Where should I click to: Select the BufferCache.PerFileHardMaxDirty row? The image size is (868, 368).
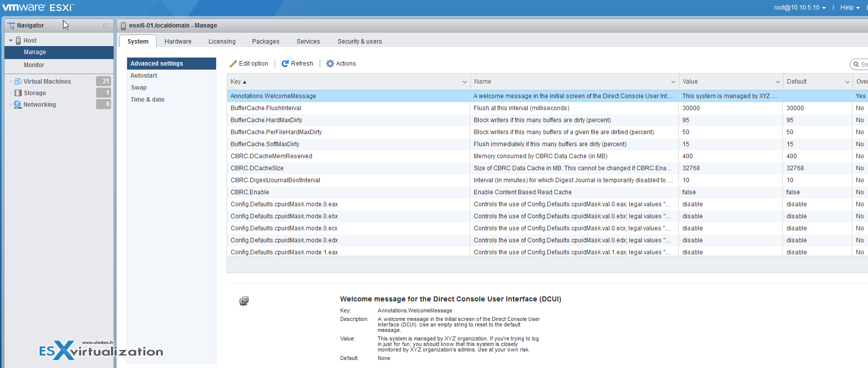point(547,132)
